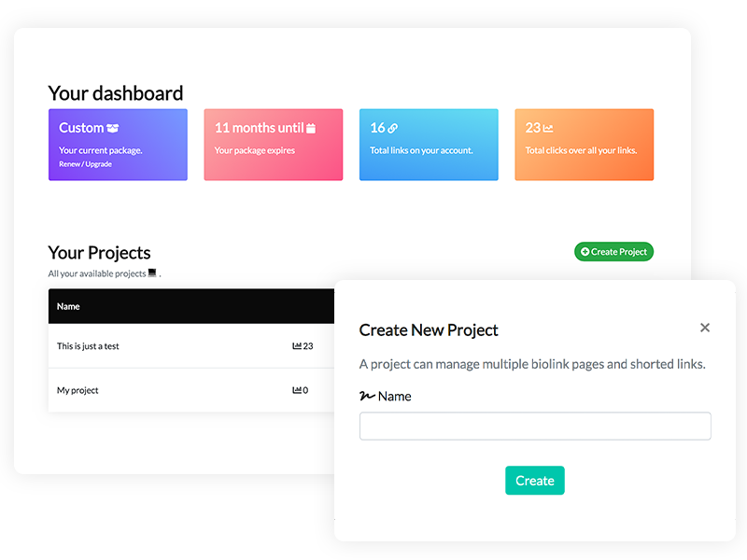This screenshot has width=747, height=560.
Task: Click the 'Your Projects' heading
Action: coord(99,253)
